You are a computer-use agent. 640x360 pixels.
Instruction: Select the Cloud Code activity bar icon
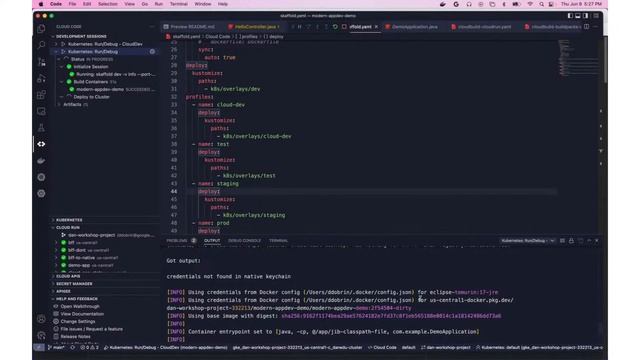click(41, 144)
